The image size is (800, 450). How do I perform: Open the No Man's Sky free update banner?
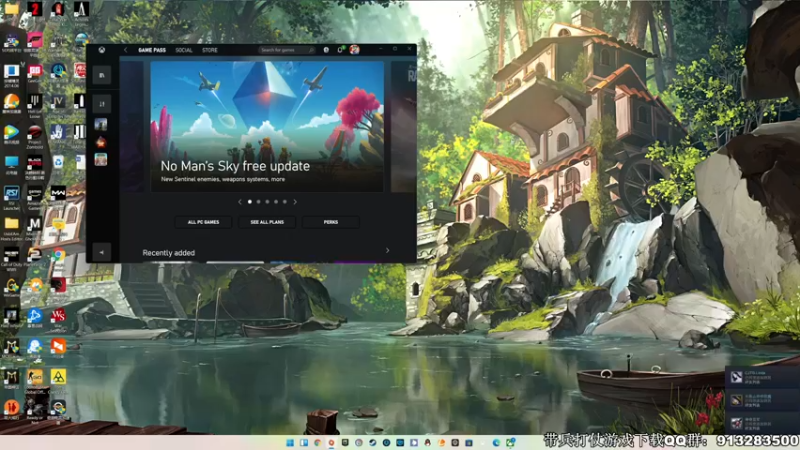[267, 127]
